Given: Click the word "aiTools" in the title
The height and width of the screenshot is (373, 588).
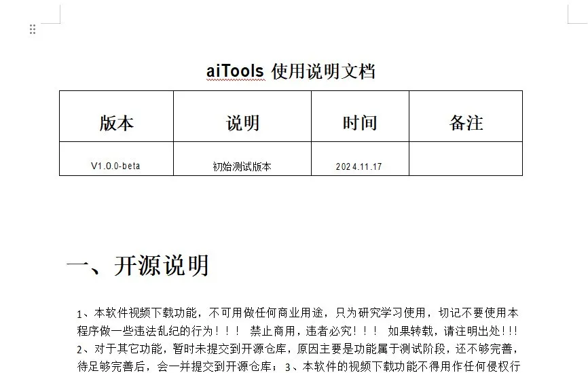Looking at the screenshot, I should click(235, 71).
